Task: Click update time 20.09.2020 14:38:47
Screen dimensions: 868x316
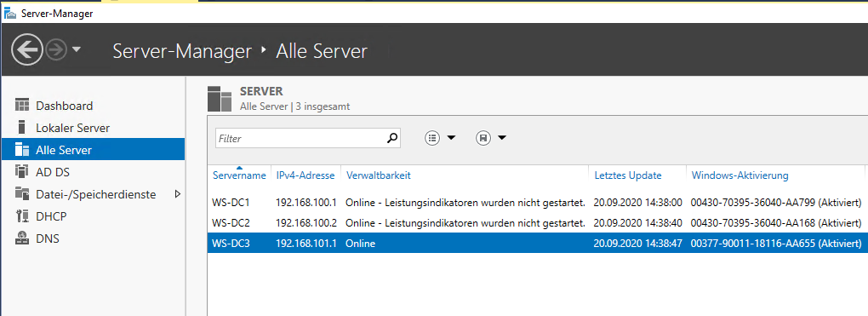Action: click(x=637, y=244)
